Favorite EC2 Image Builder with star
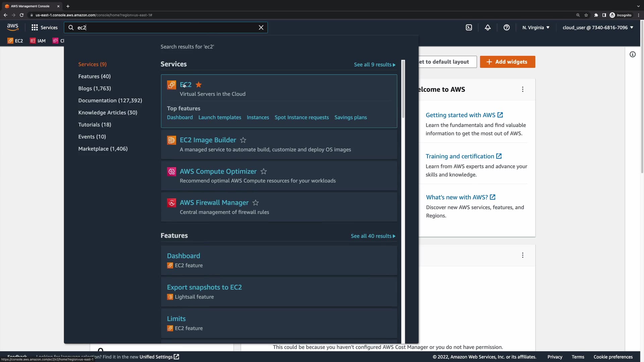 point(243,140)
